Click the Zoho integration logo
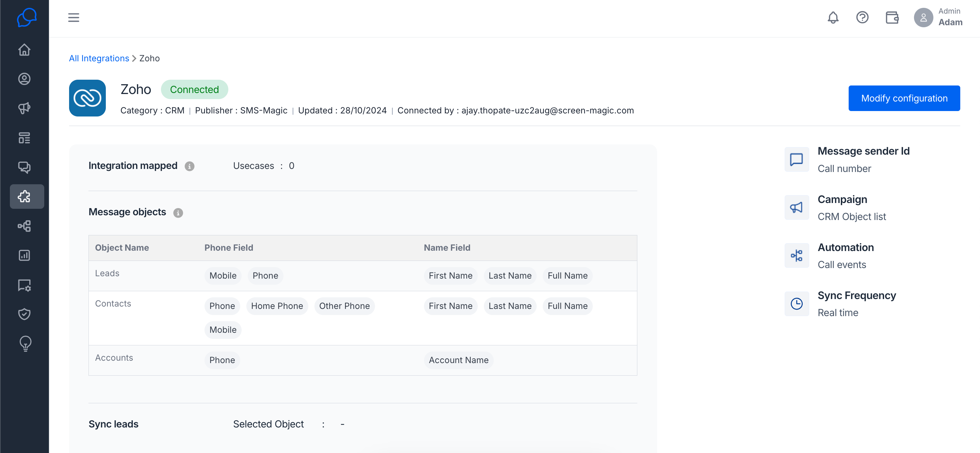Screen dimensions: 980x453 tap(87, 98)
